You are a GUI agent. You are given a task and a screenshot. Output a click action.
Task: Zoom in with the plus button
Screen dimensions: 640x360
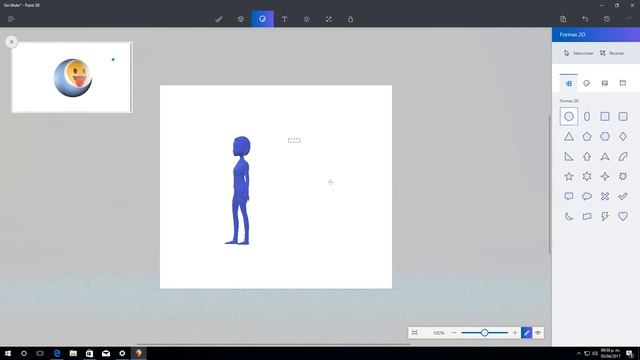pos(515,333)
